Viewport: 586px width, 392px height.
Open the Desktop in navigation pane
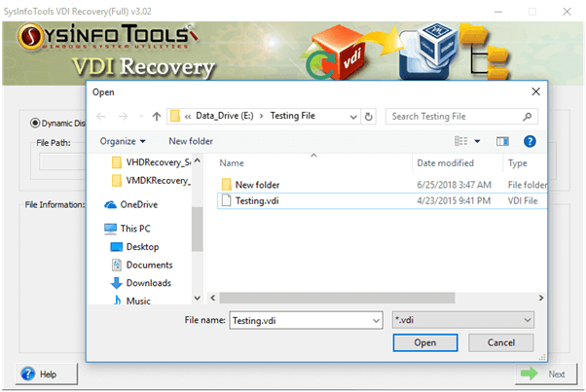(x=142, y=247)
